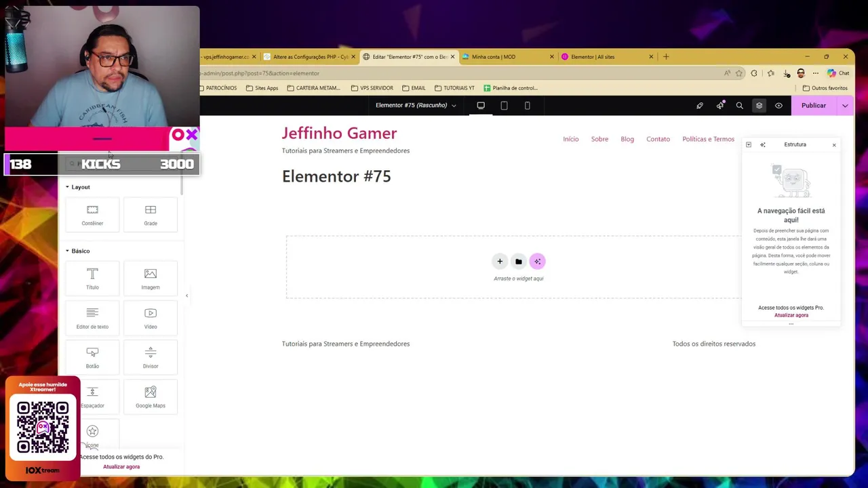Select the Divisor widget

click(151, 357)
